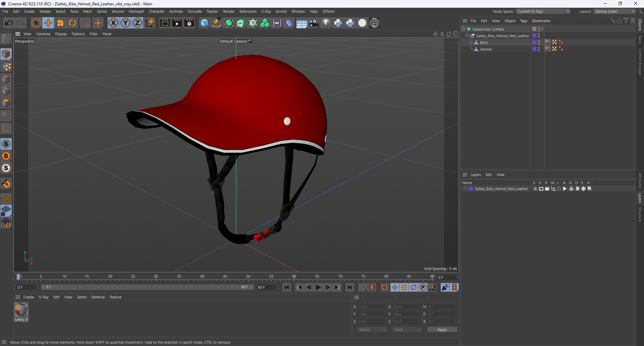The image size is (644, 346).
Task: Toggle Y axis lock
Action: pyautogui.click(x=125, y=23)
